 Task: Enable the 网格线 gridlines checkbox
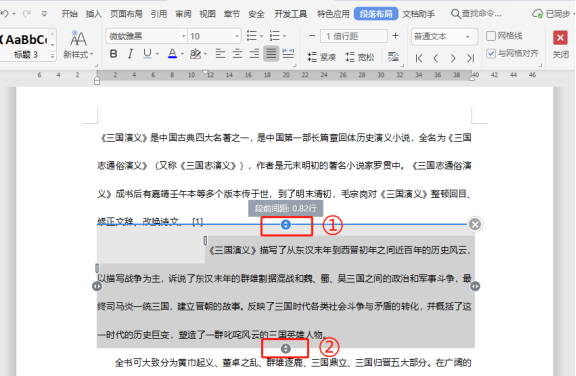(x=491, y=36)
